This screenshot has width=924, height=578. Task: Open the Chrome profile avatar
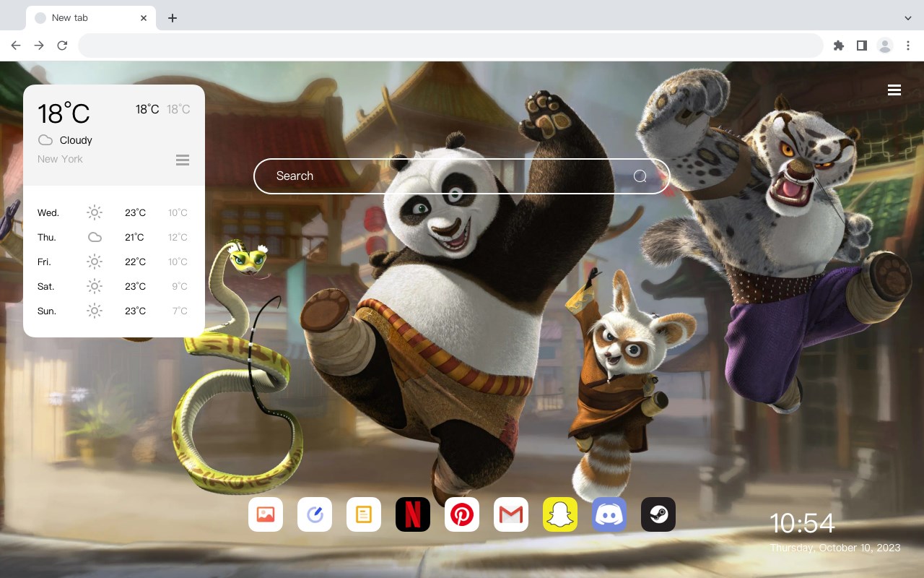(885, 46)
